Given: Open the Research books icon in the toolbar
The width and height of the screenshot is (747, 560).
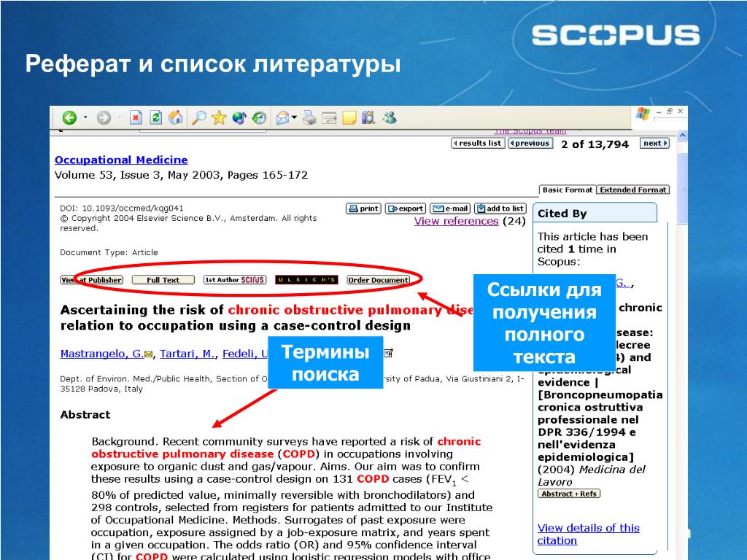Looking at the screenshot, I should (x=368, y=117).
